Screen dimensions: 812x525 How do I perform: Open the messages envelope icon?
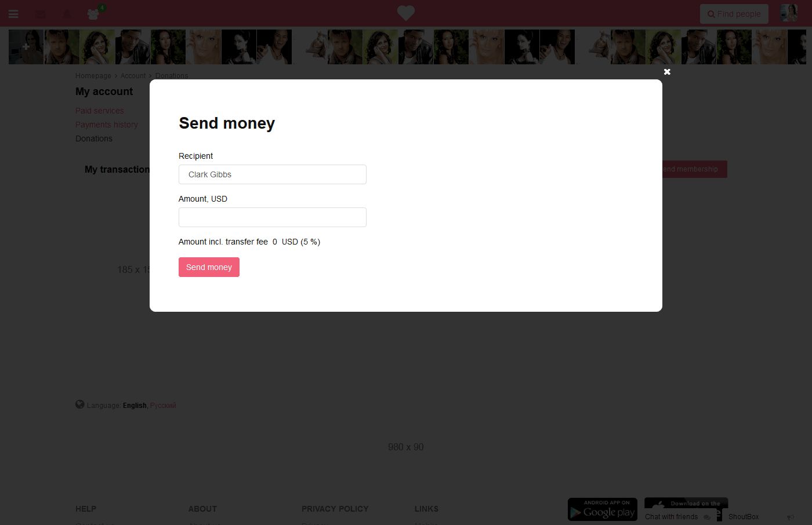pos(40,14)
